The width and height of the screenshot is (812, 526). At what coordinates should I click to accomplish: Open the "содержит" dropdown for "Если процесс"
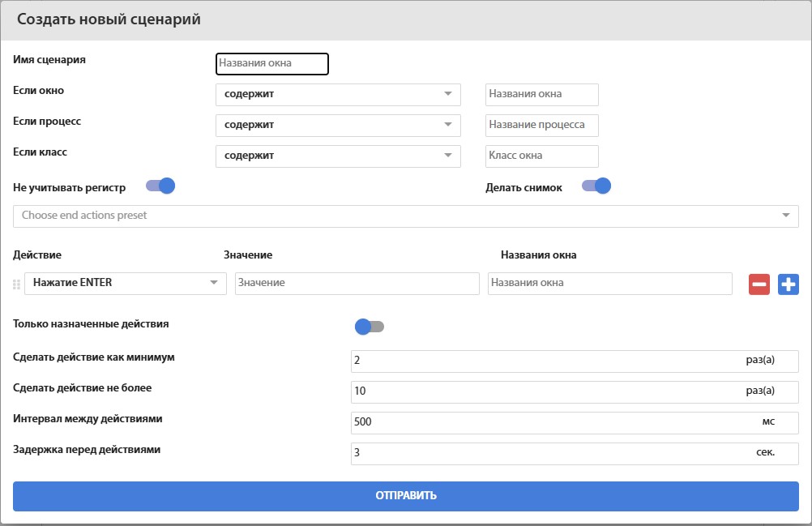point(337,125)
